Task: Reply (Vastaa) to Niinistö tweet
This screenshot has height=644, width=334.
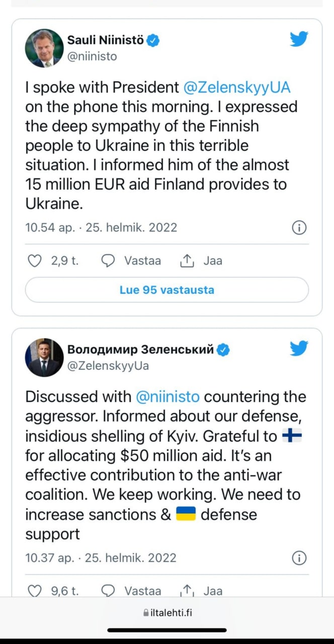Action: tap(132, 261)
